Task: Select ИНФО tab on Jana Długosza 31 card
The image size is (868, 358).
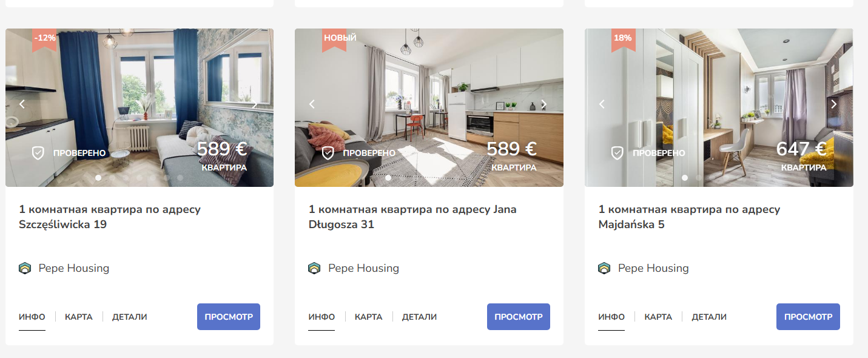Action: point(321,317)
